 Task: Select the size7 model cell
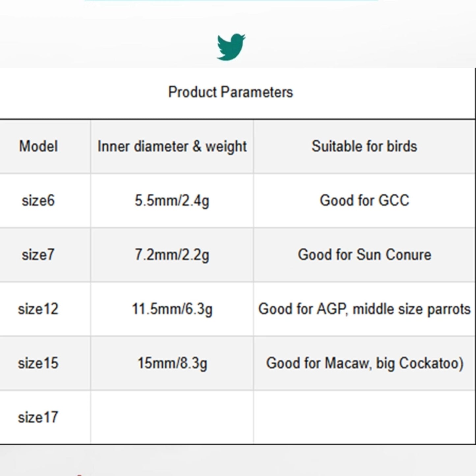(x=38, y=255)
